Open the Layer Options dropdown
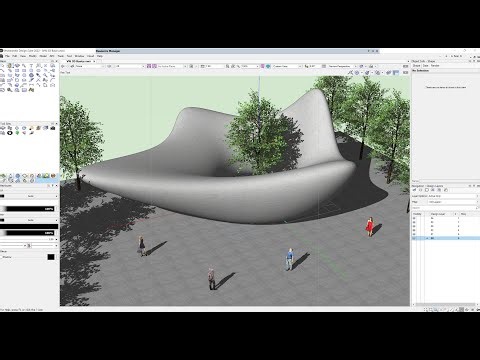The width and height of the screenshot is (480, 360). pyautogui.click(x=453, y=196)
